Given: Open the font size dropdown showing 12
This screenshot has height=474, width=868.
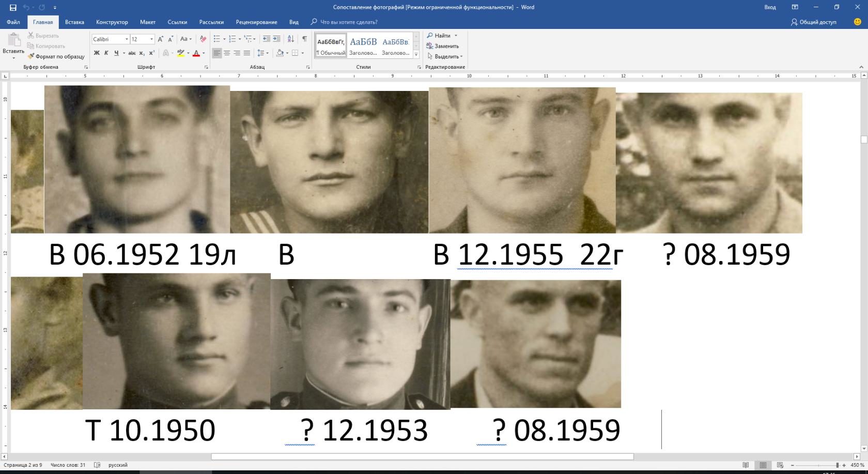Looking at the screenshot, I should [x=151, y=39].
